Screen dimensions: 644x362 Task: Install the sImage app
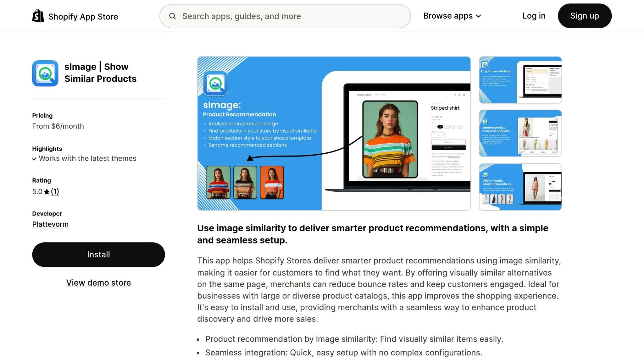(x=98, y=255)
